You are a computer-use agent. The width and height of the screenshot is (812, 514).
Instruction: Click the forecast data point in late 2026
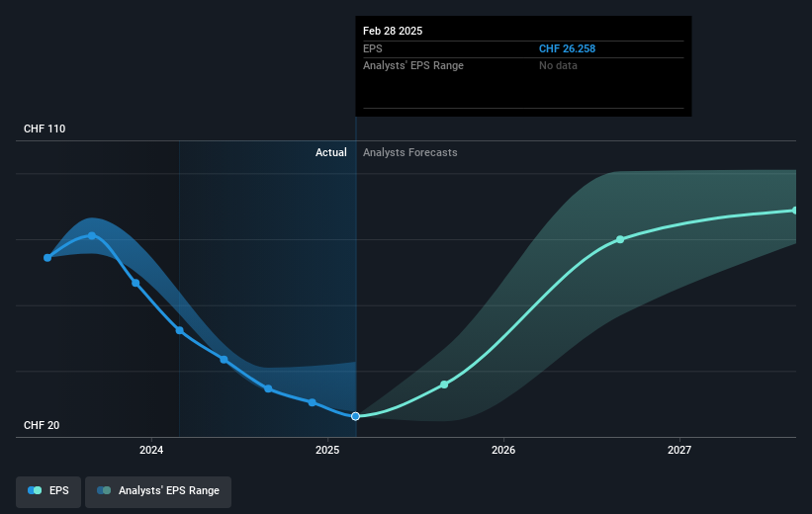point(620,239)
